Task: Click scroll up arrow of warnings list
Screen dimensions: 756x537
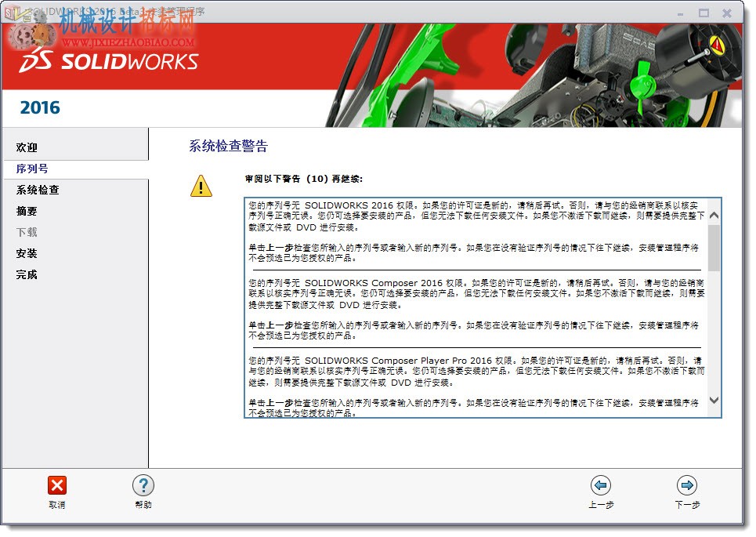Action: click(714, 215)
